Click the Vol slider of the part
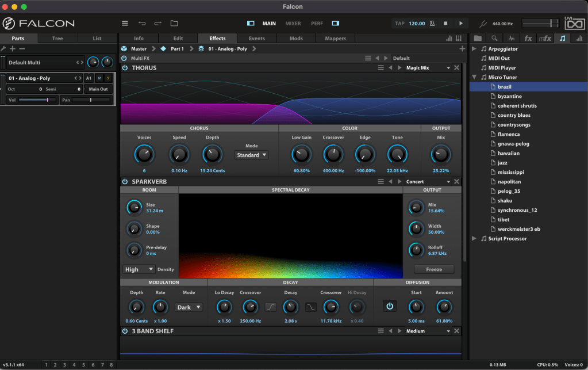Viewport: 588px width, 370px height. [x=37, y=100]
